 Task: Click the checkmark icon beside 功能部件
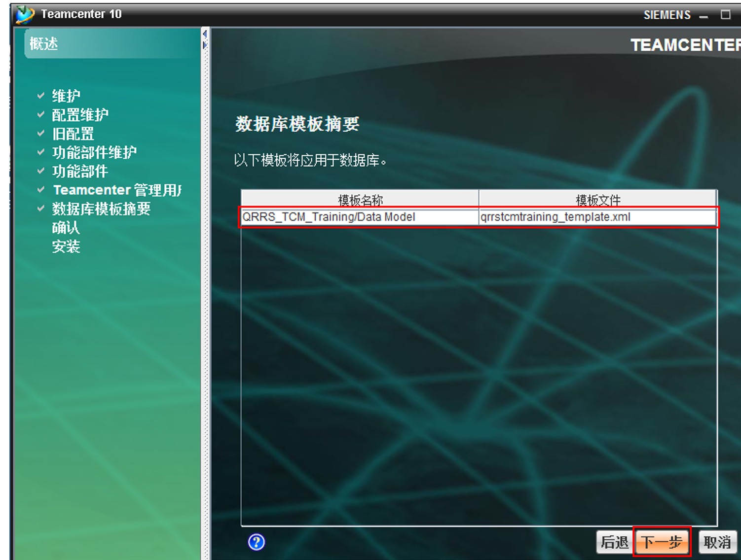coord(41,171)
